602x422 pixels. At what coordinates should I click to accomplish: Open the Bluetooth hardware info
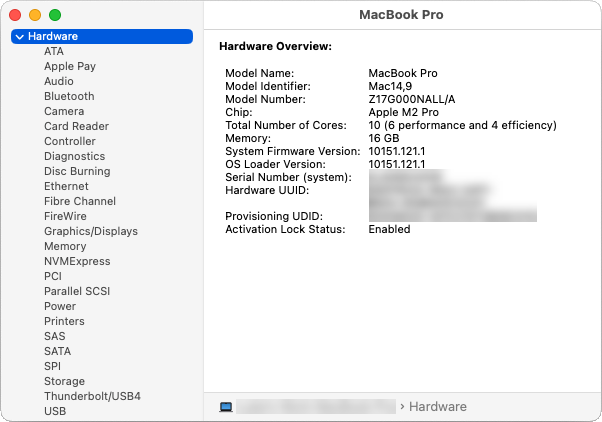(x=69, y=96)
